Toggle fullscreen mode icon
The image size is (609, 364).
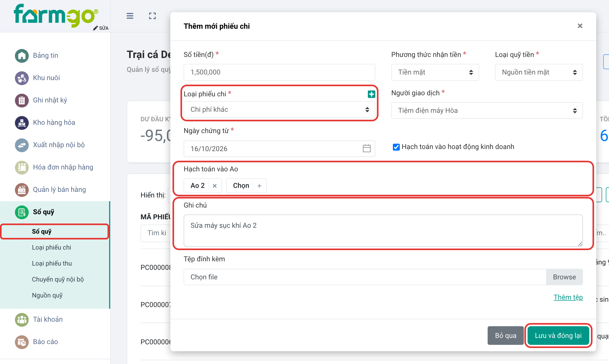pyautogui.click(x=152, y=16)
